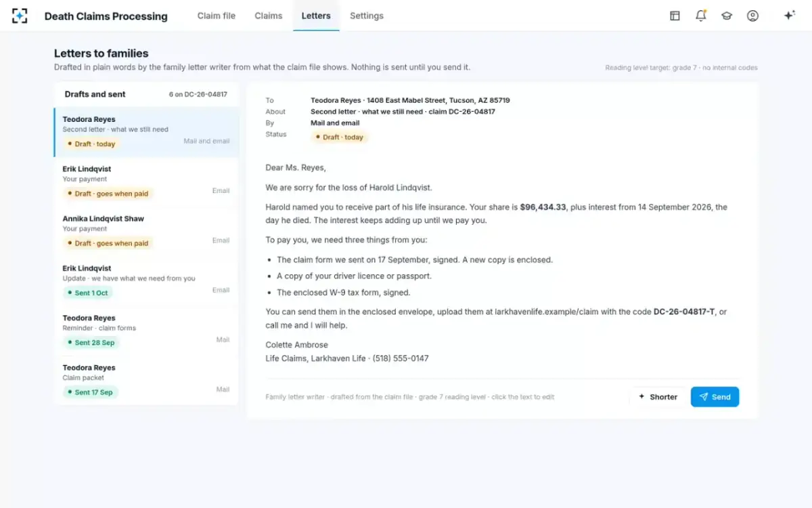
Task: Select the Letters tab
Action: 316,16
